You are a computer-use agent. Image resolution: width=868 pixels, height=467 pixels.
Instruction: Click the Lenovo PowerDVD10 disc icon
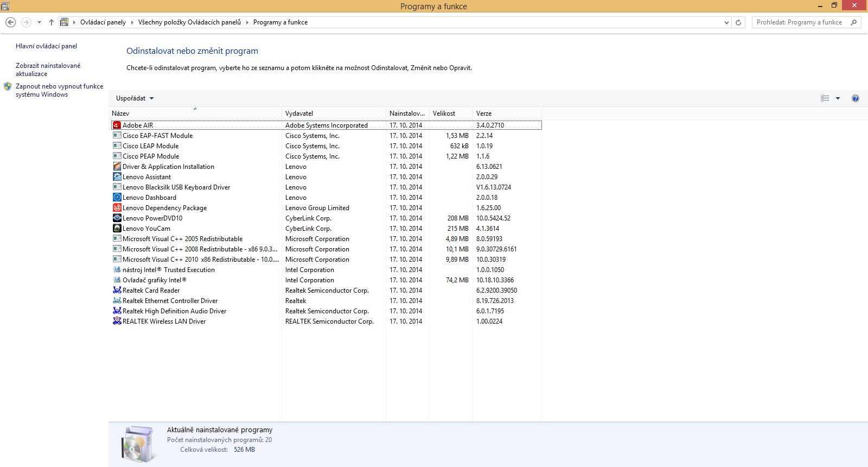117,218
